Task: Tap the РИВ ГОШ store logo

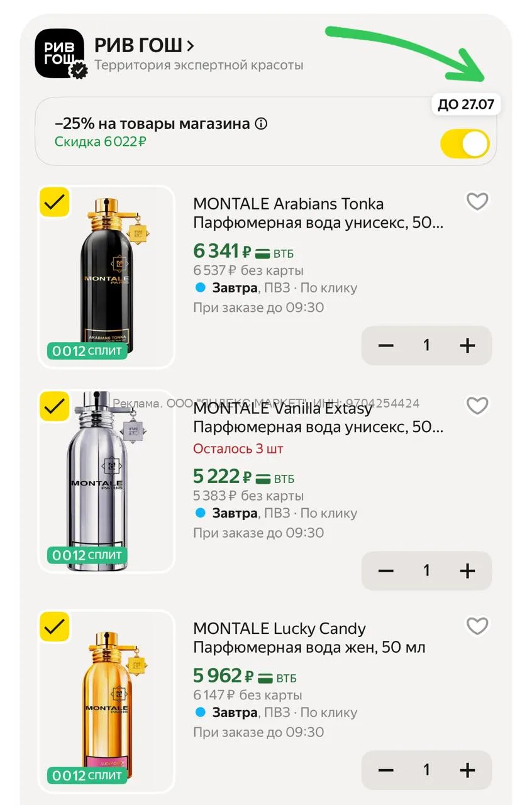Action: tap(60, 53)
